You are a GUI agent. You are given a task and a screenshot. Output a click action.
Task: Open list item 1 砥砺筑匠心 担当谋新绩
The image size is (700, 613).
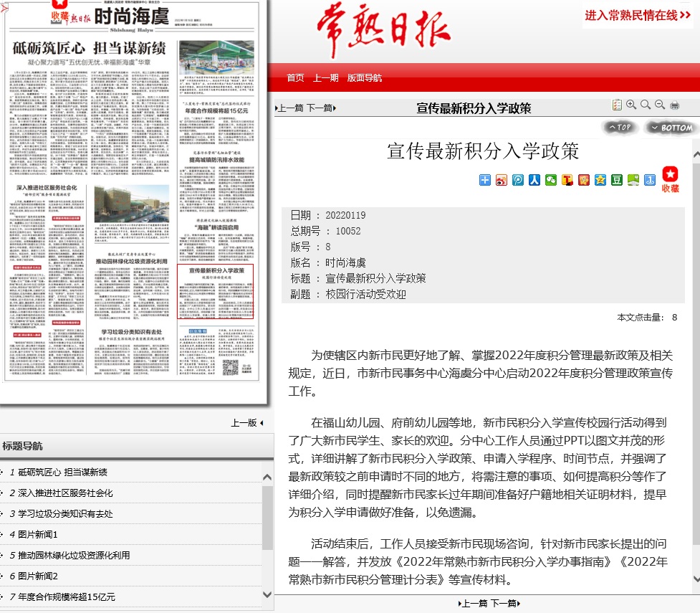(62, 472)
